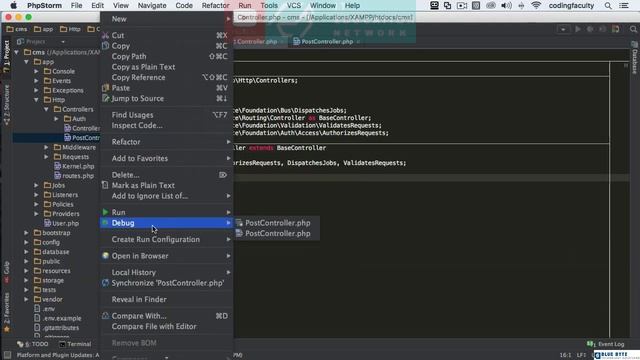Viewport: 640px width, 360px height.
Task: Open the Refactor submenu in context menu
Action: pos(167,142)
